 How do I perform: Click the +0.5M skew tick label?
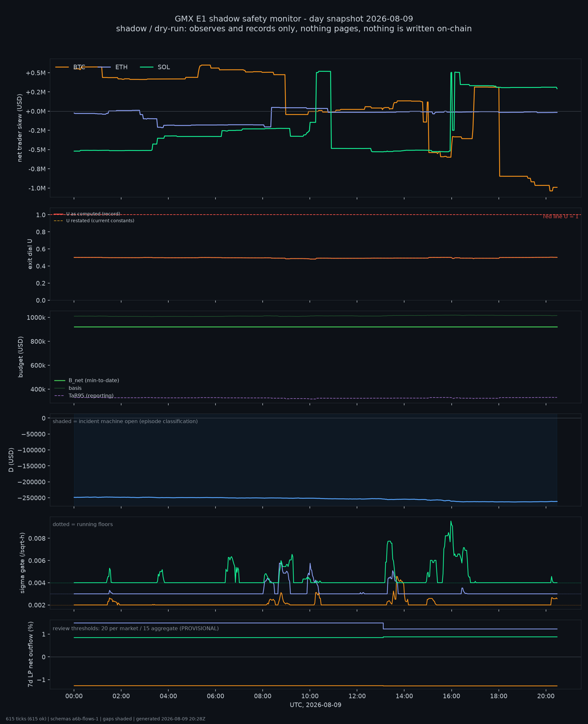(x=36, y=73)
